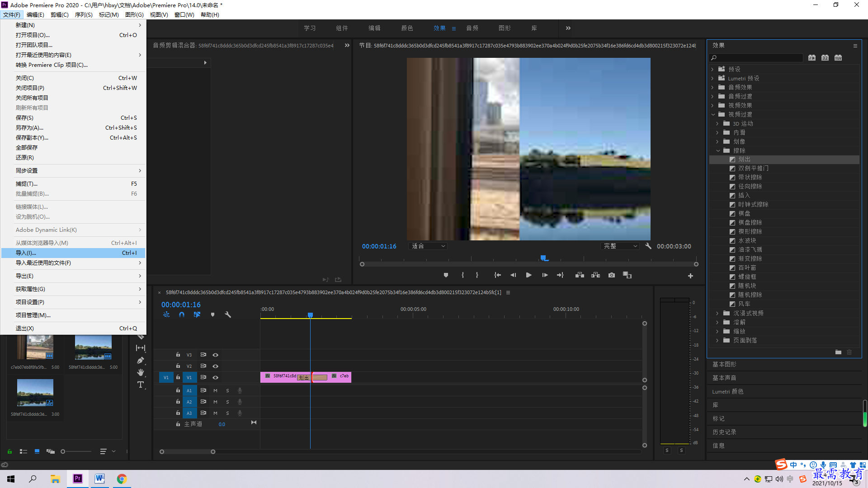868x488 pixels.
Task: Open Word from Windows taskbar
Action: pyautogui.click(x=99, y=479)
